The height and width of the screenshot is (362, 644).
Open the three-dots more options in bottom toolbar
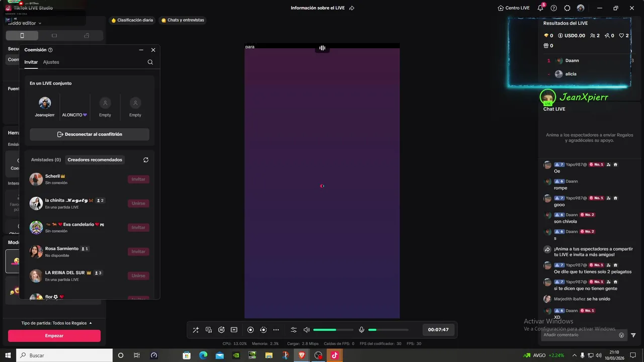pyautogui.click(x=276, y=330)
